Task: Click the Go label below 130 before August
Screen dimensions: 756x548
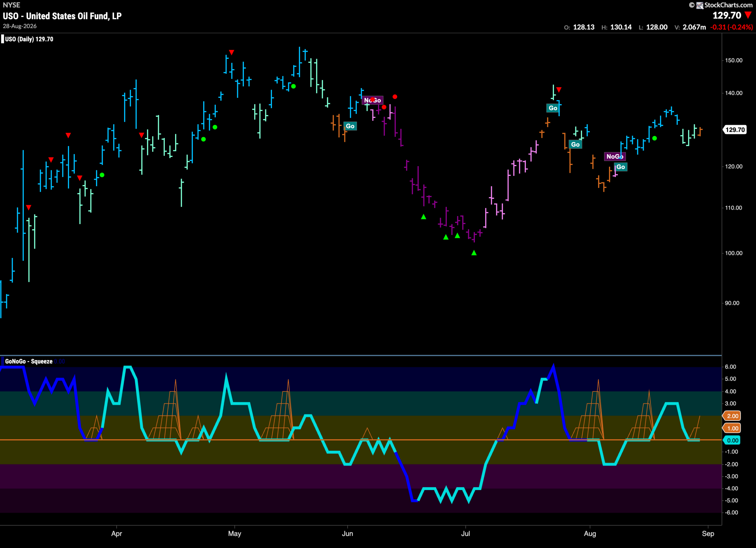Action: pyautogui.click(x=575, y=145)
